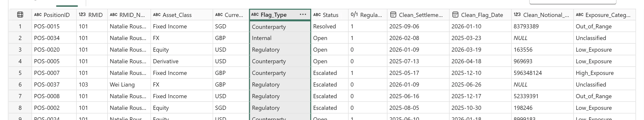
Task: Click cell POS-0008
Action: (54, 96)
